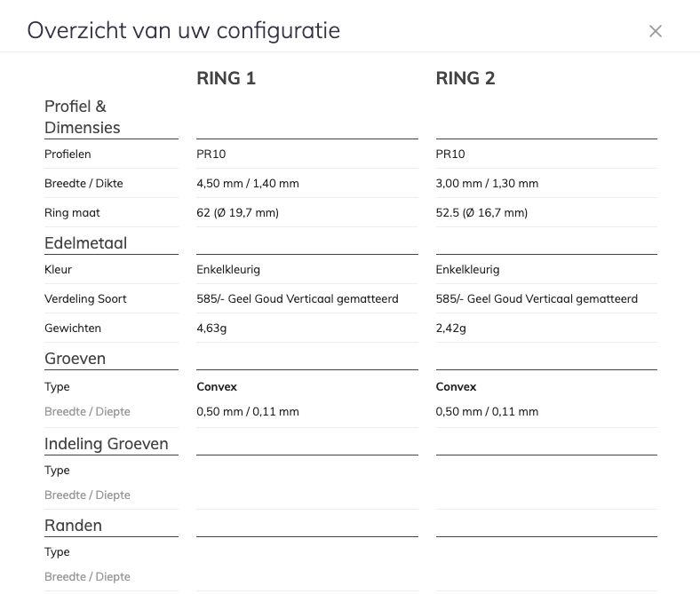Screen dimensions: 700x594
Task: Click Ring 1 profile value PR10
Action: click(211, 154)
